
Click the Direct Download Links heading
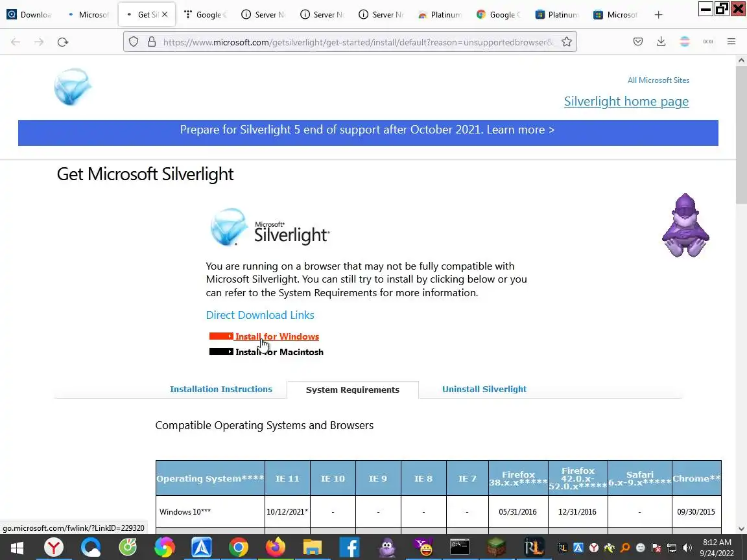point(260,315)
